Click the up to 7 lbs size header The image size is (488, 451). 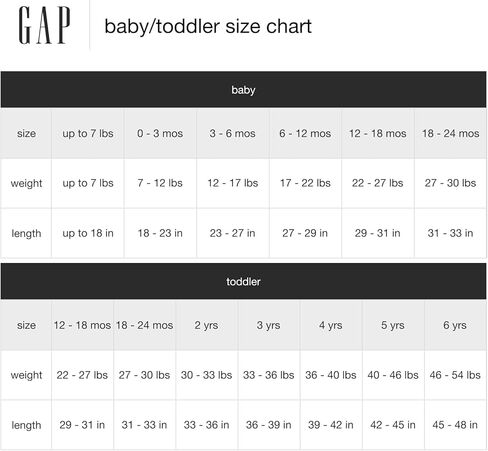pyautogui.click(x=88, y=133)
